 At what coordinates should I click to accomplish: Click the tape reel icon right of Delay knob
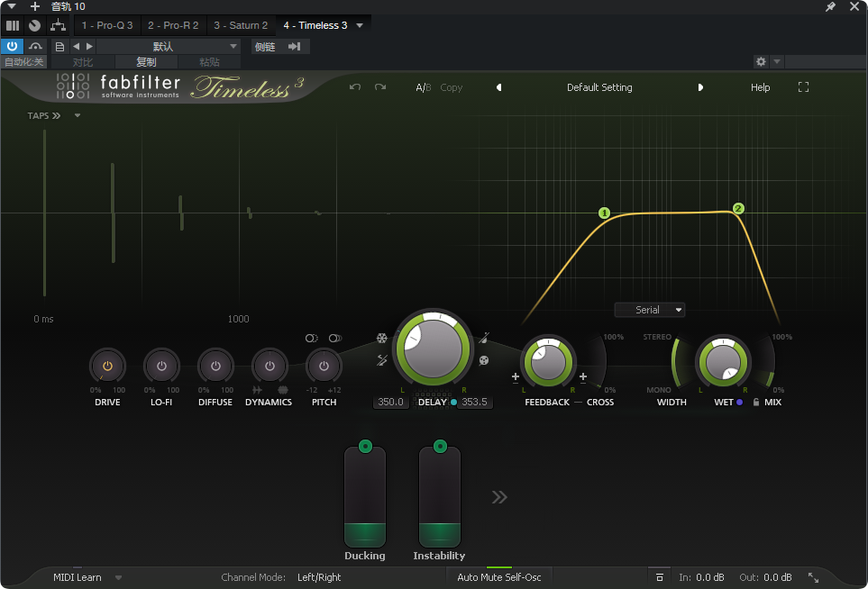[484, 360]
